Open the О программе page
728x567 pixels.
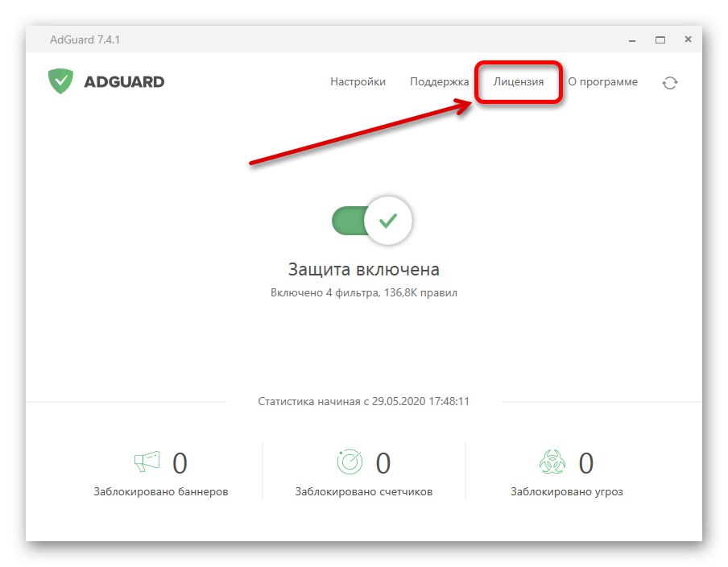click(x=603, y=81)
